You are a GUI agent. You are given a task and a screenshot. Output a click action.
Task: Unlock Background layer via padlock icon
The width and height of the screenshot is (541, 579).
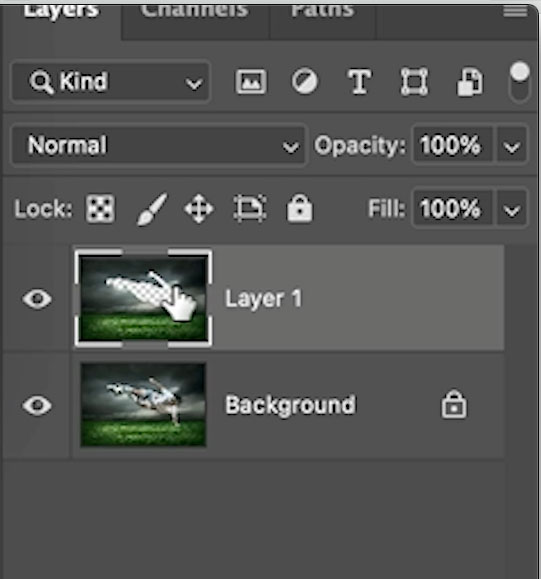pos(454,405)
